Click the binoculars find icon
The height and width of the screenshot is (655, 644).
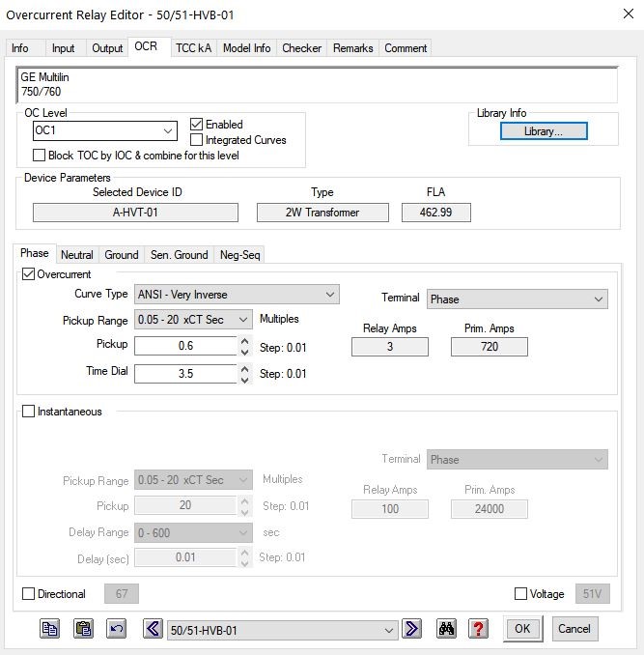pos(446,628)
